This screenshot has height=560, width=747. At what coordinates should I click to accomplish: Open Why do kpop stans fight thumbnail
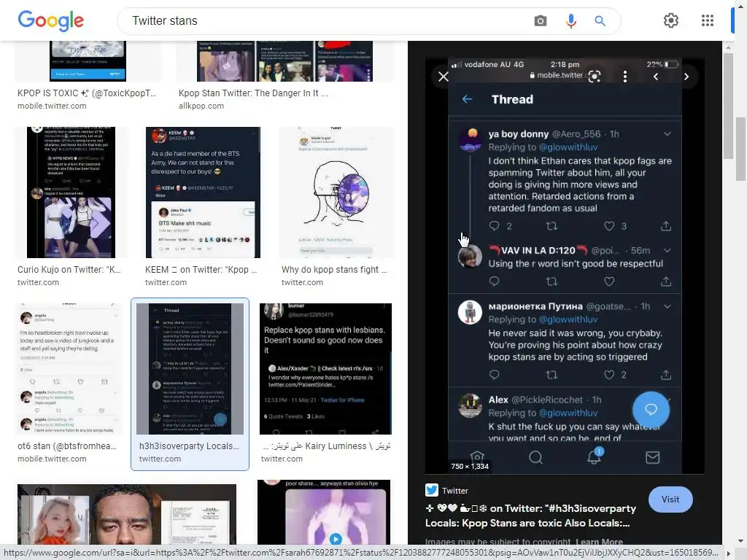pyautogui.click(x=336, y=192)
